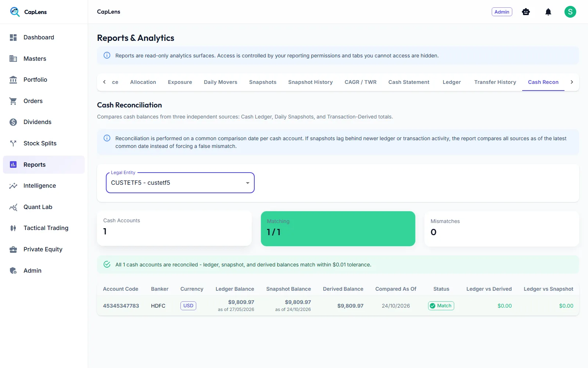
Task: Click the Reports bar chart icon
Action: point(13,164)
